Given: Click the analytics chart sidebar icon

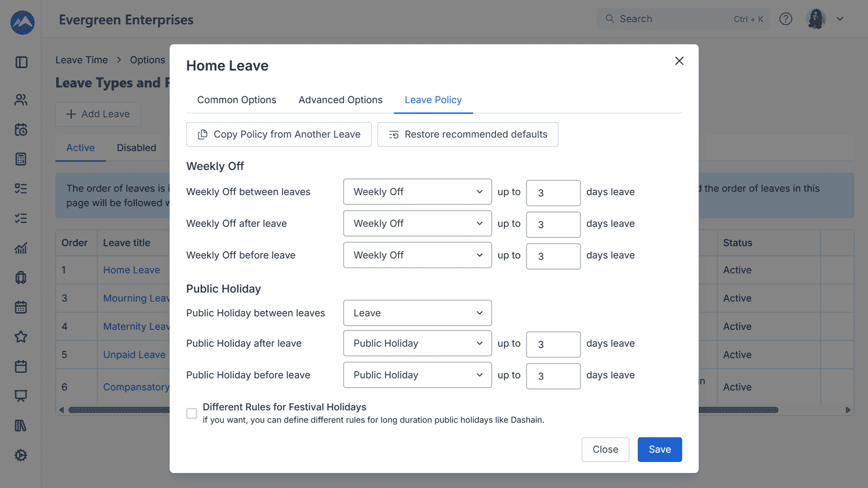Looking at the screenshot, I should pyautogui.click(x=21, y=248).
